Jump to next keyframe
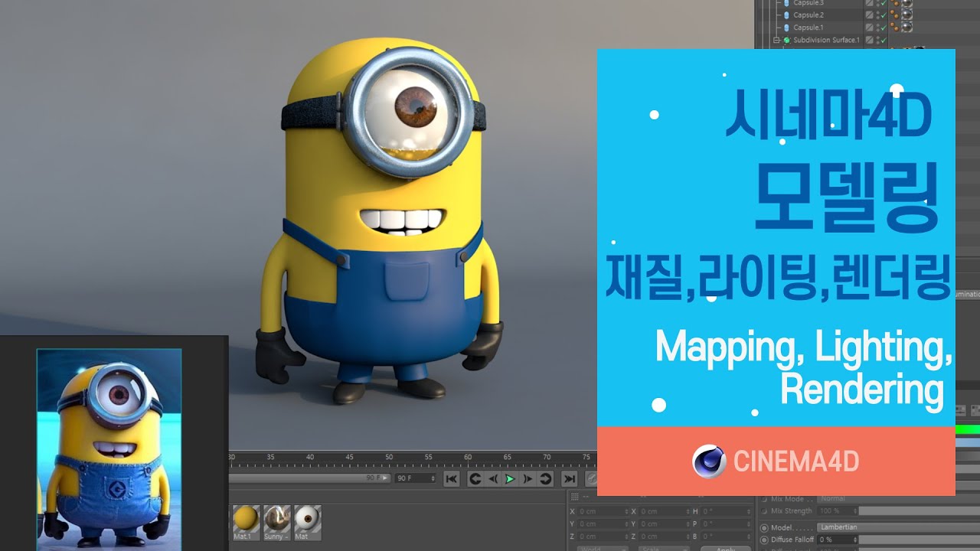 [545, 479]
